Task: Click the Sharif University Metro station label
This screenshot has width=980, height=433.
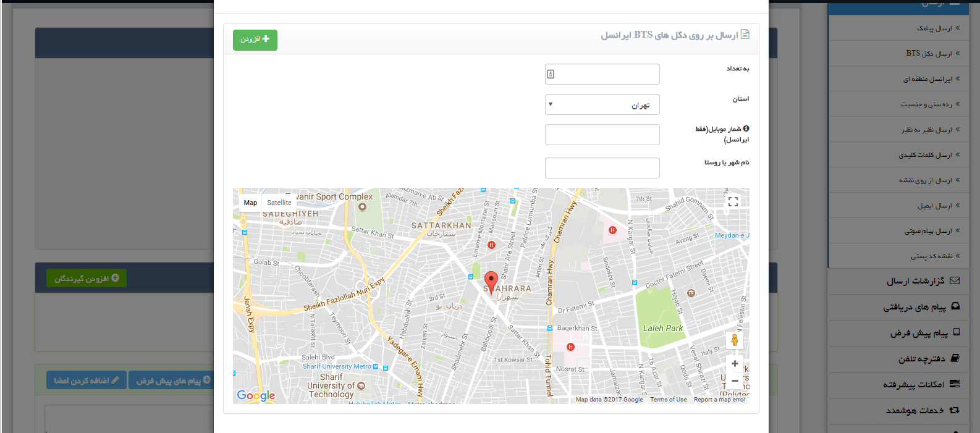Action: tap(337, 366)
